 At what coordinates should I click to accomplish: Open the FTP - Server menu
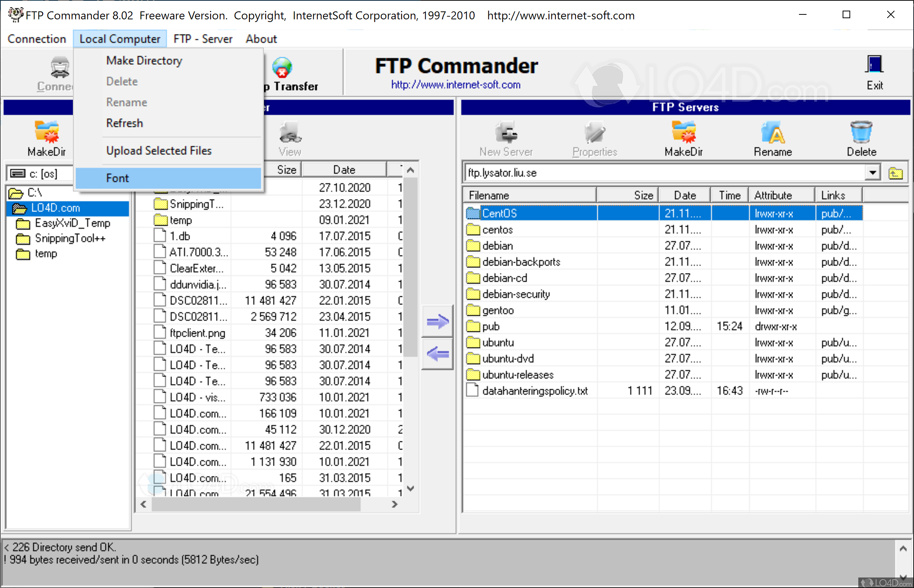(202, 39)
